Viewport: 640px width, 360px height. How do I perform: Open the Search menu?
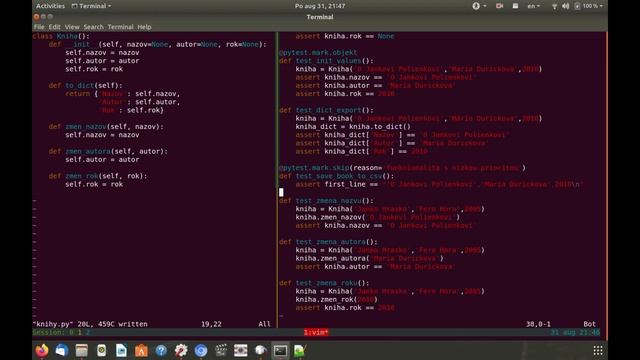(93, 27)
